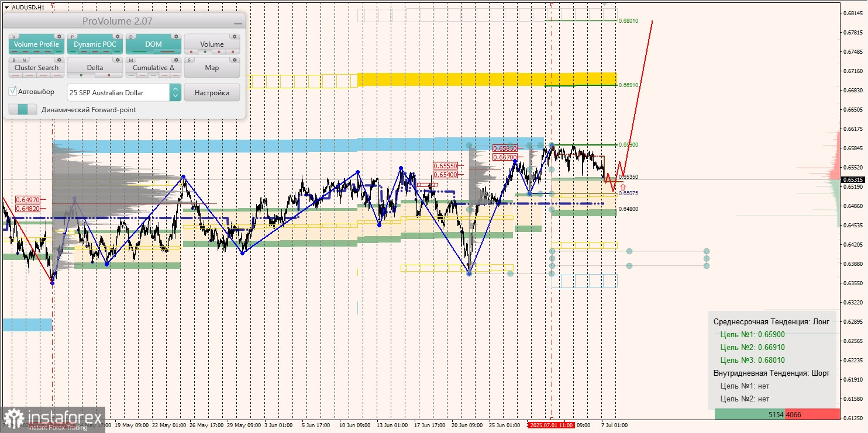Uncheck the Автовыбор checkbox
This screenshot has height=433, width=868.
[13, 91]
